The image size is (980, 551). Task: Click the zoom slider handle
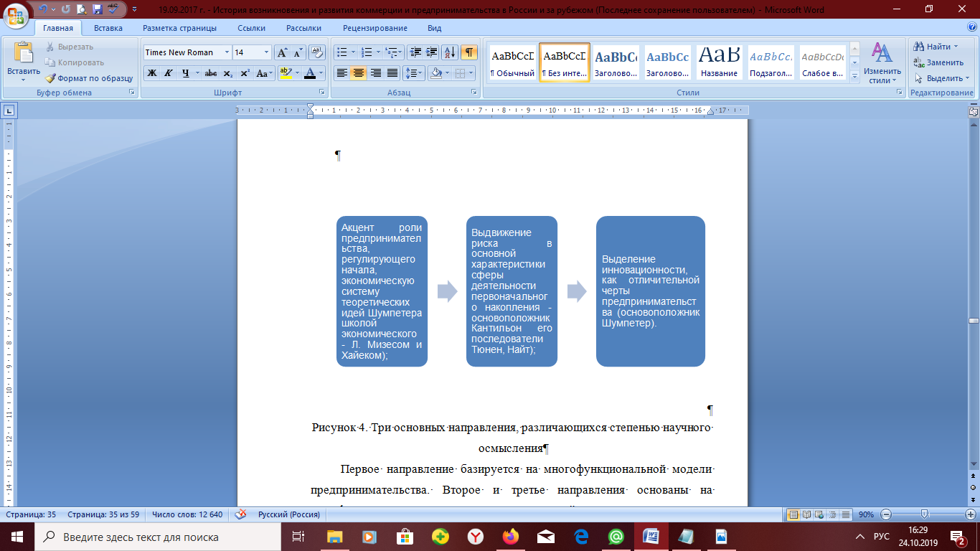[925, 514]
